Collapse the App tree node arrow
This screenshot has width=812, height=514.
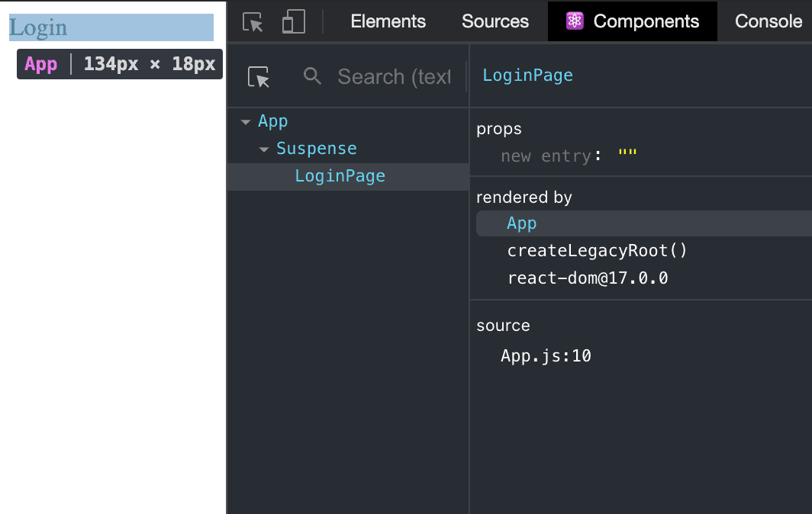[246, 122]
